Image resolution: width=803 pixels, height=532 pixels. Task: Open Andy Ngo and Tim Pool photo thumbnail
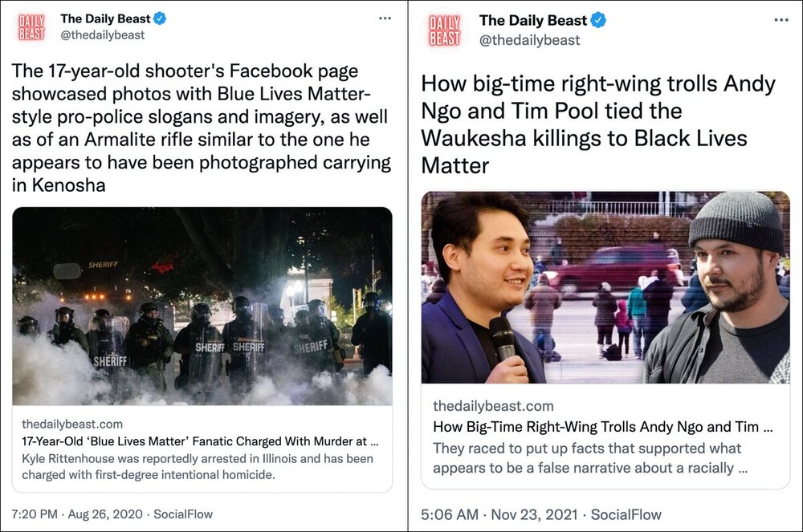click(x=605, y=287)
